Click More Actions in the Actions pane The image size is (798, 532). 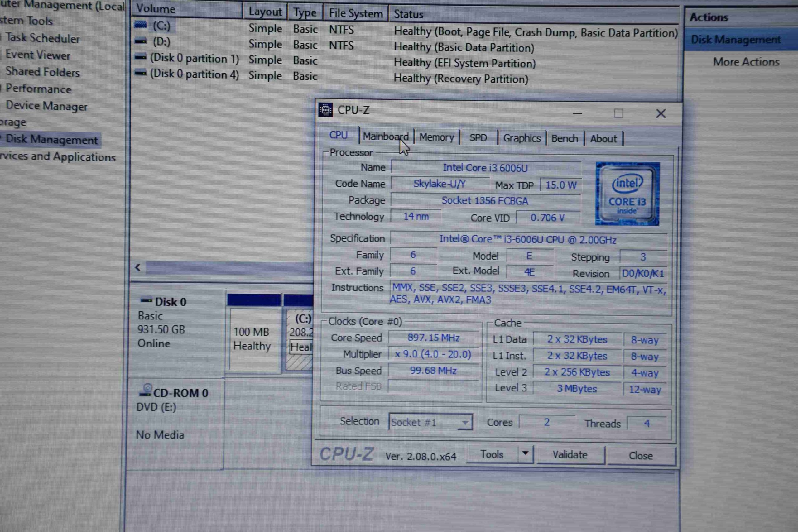point(746,62)
